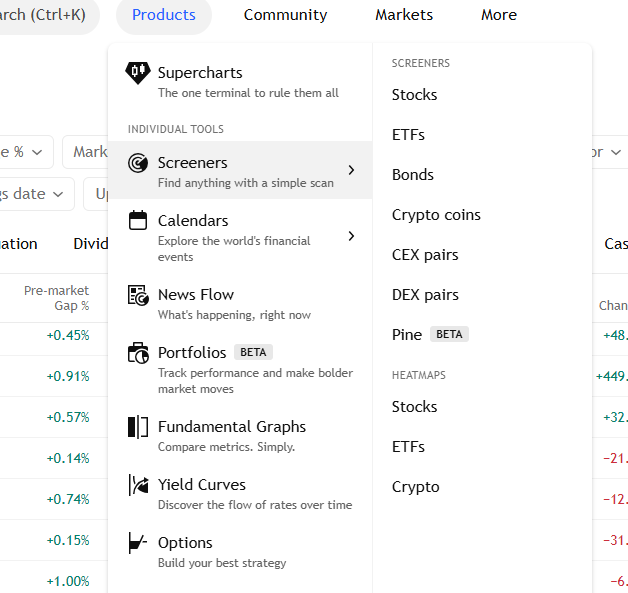
Task: Open the CEX pairs screener
Action: click(425, 255)
